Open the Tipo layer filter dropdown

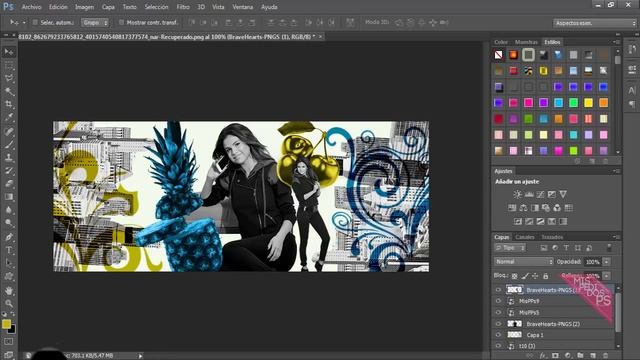(x=510, y=248)
